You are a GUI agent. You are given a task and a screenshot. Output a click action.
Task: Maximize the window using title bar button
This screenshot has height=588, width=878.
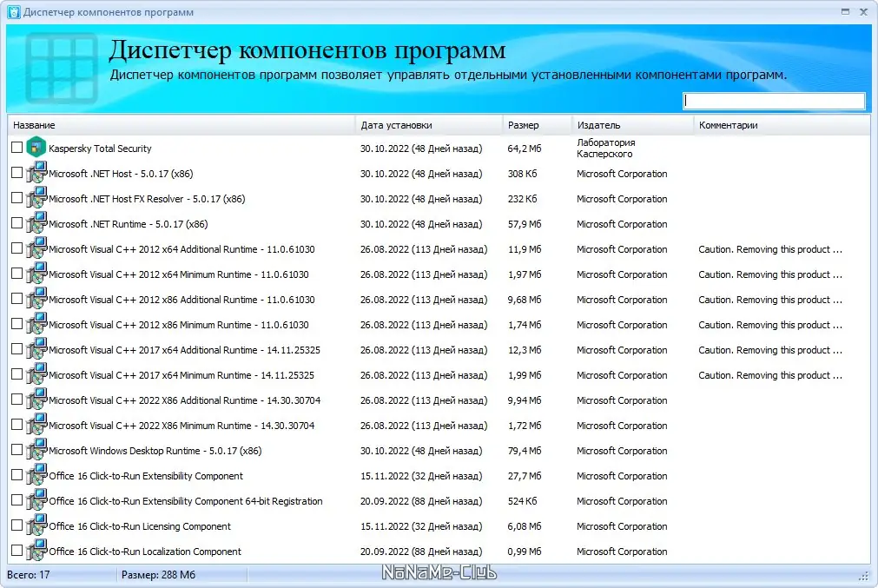(845, 12)
